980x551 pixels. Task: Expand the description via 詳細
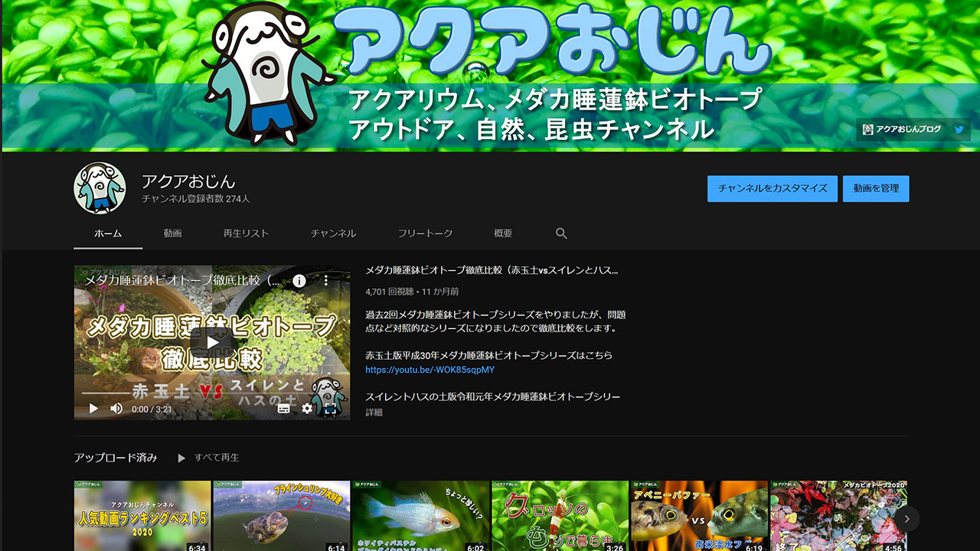(374, 412)
